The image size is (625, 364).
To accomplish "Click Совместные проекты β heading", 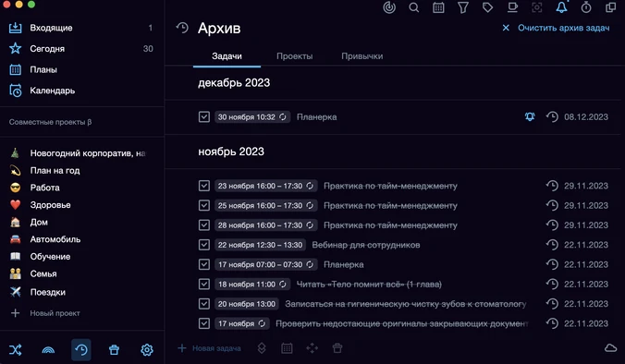I will click(50, 122).
